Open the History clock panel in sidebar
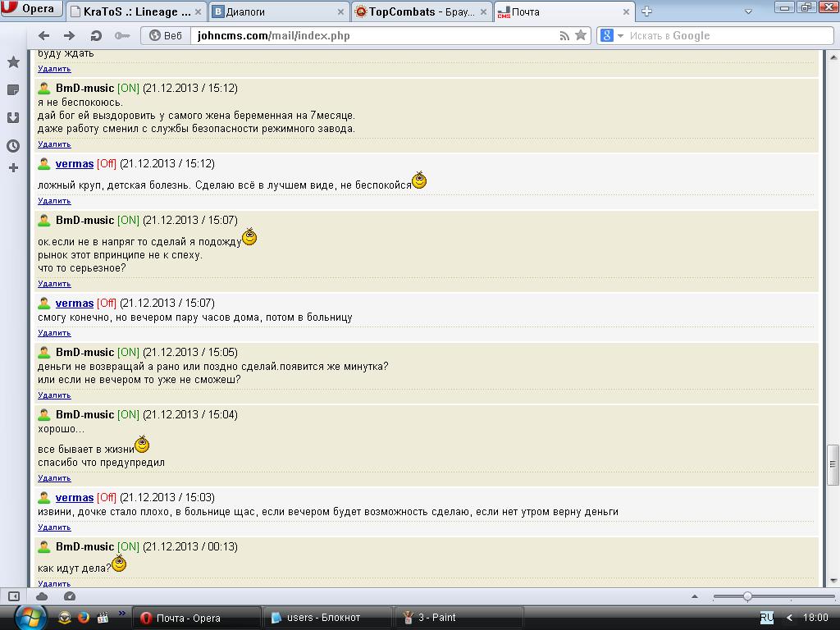840x630 pixels. click(x=13, y=146)
